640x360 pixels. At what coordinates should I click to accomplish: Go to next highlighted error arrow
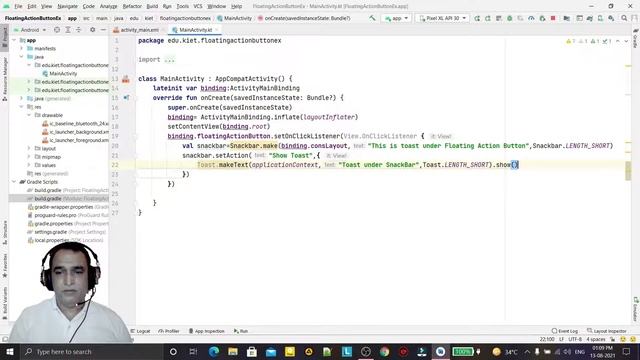click(x=626, y=41)
